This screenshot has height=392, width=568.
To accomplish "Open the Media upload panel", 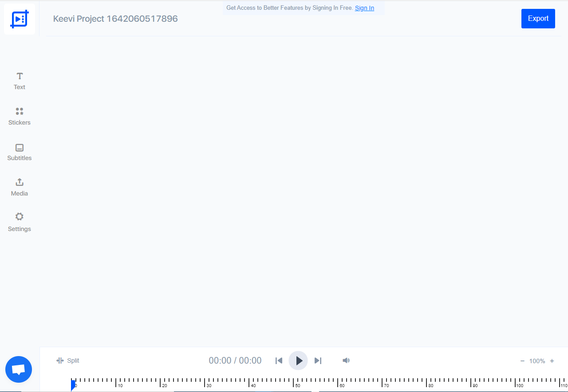I will pos(20,187).
